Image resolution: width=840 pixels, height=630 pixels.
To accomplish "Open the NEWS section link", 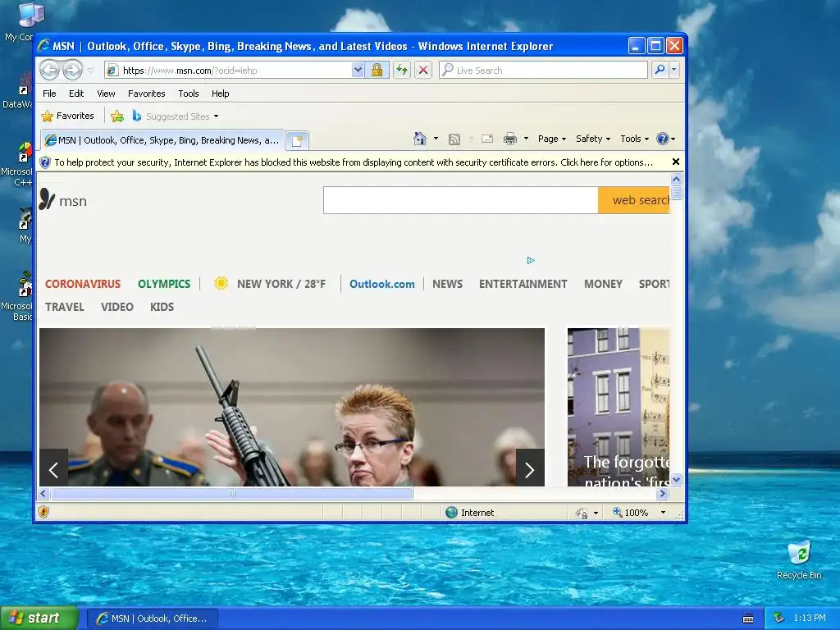I will point(447,284).
